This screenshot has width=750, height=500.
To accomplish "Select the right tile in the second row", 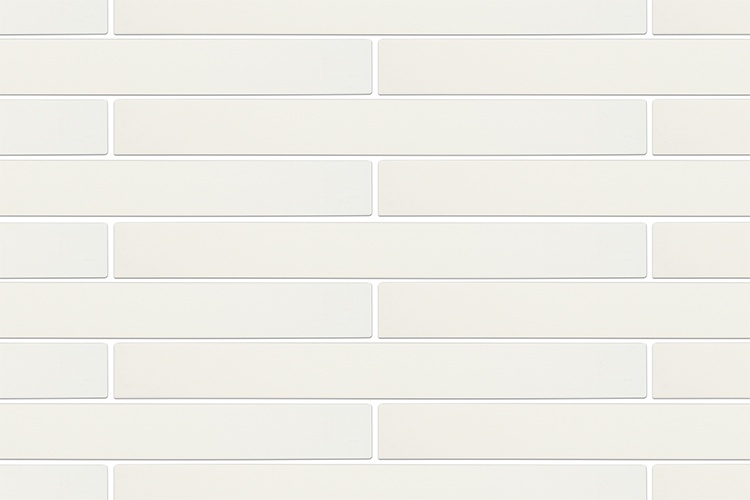I will [564, 67].
